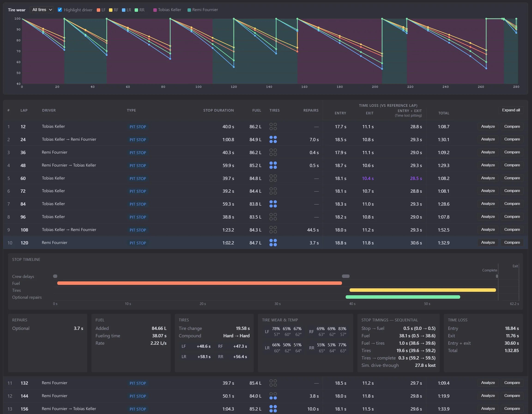Image resolution: width=532 pixels, height=414 pixels.
Task: Analyze the lap 156 pit stop
Action: [488, 409]
